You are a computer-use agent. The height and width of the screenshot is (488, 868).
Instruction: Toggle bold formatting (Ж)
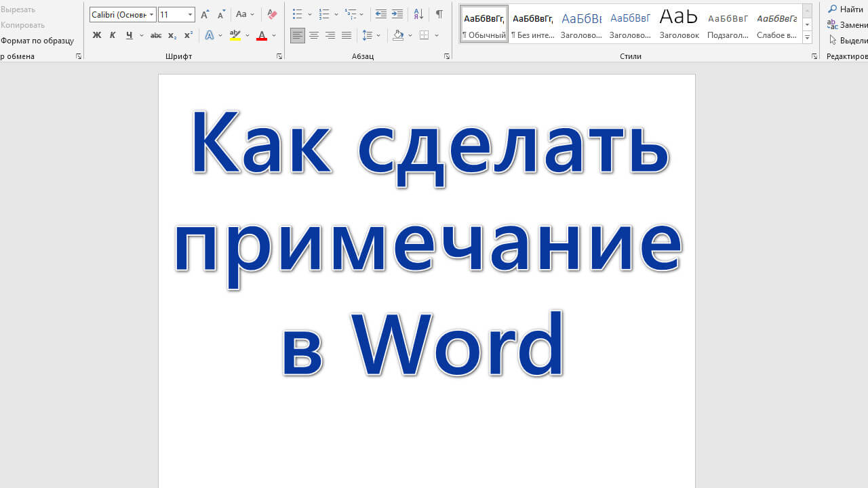pos(97,35)
